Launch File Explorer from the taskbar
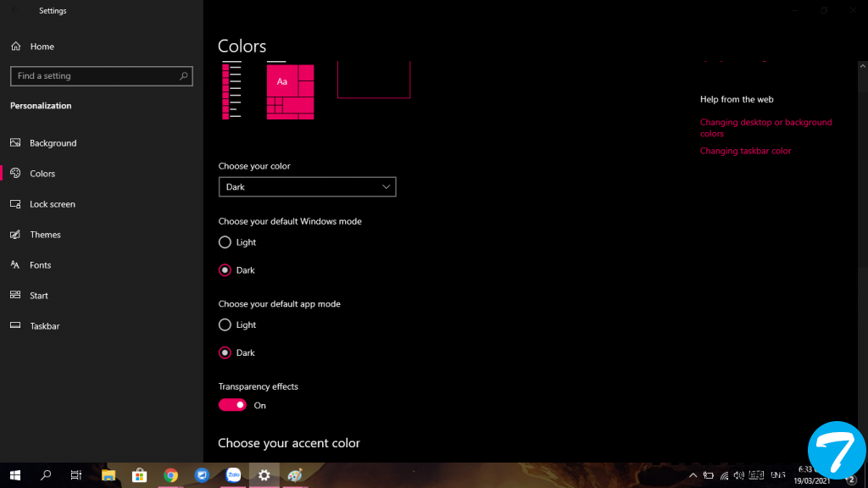This screenshot has height=488, width=868. point(108,475)
